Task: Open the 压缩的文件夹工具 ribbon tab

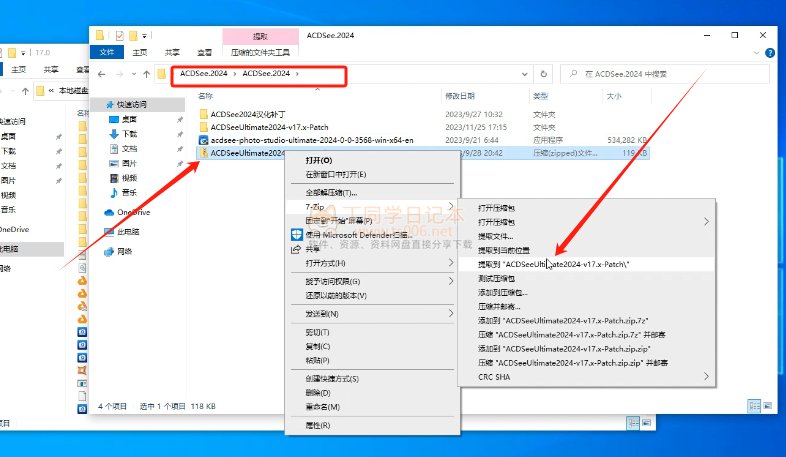Action: [260, 52]
